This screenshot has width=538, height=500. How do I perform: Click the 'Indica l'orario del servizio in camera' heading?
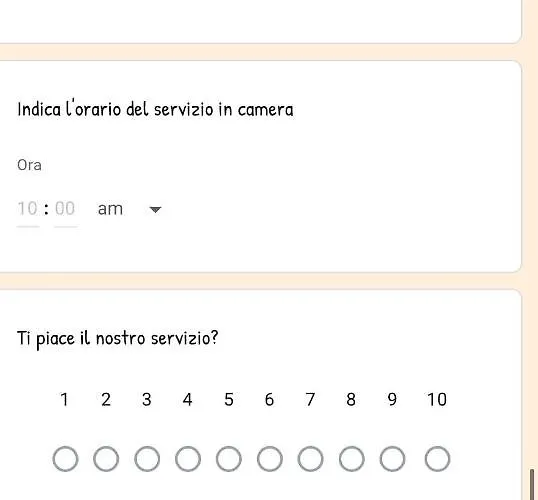coord(155,109)
